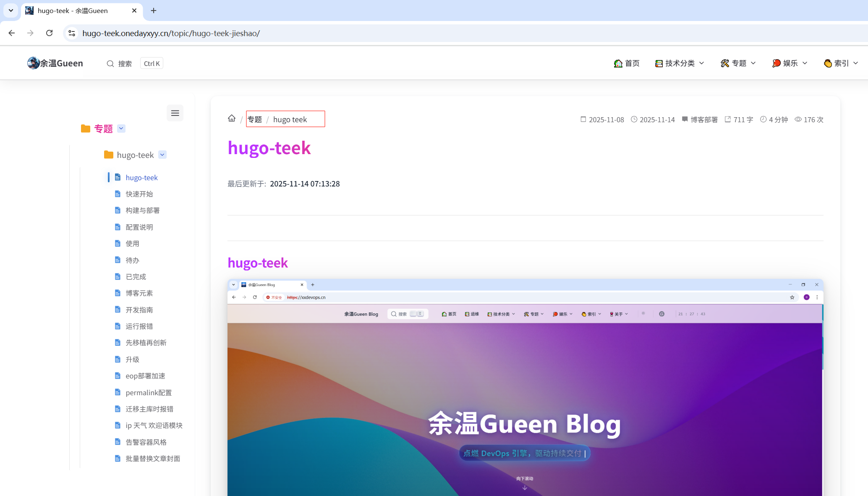Screen dimensions: 868x496
Task: Open the 配置说明 sidebar document
Action: coord(139,227)
